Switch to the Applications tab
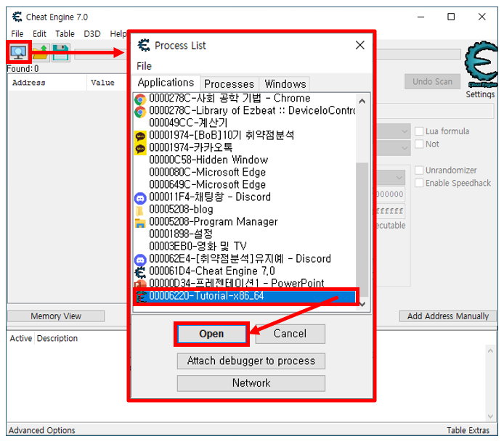Image resolution: width=504 pixels, height=444 pixels. click(166, 83)
